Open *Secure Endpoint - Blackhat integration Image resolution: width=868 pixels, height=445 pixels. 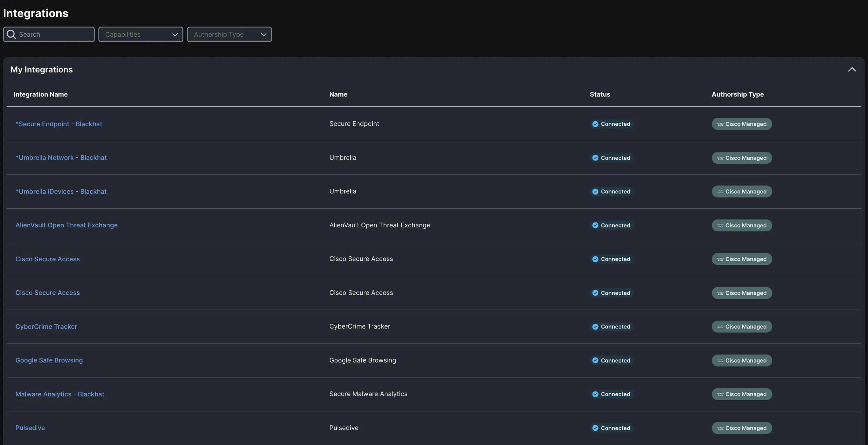[x=59, y=124]
